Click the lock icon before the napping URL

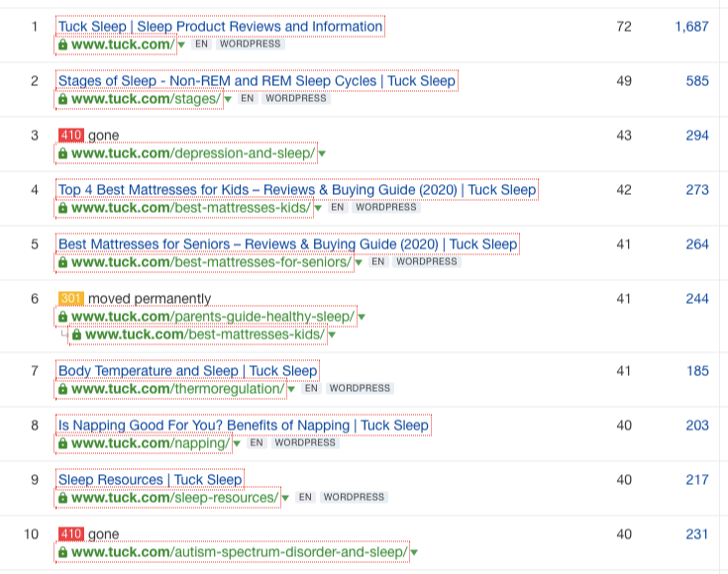click(62, 443)
